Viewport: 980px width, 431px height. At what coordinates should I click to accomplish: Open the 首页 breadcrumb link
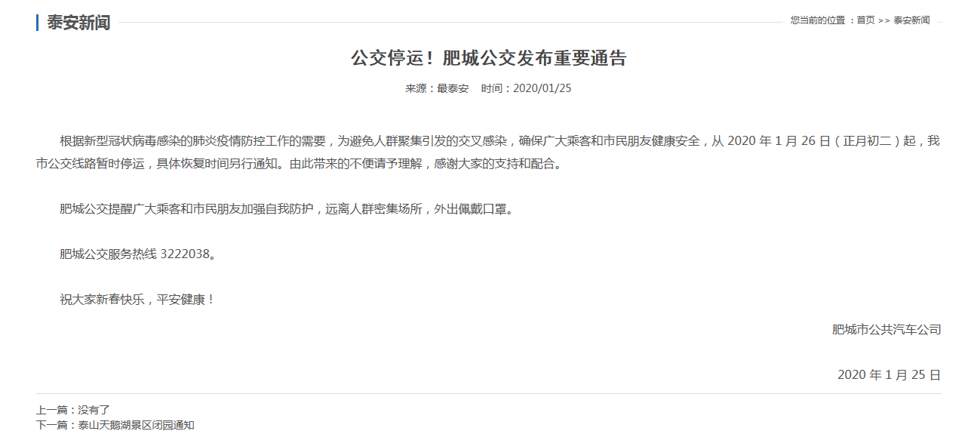pyautogui.click(x=865, y=20)
